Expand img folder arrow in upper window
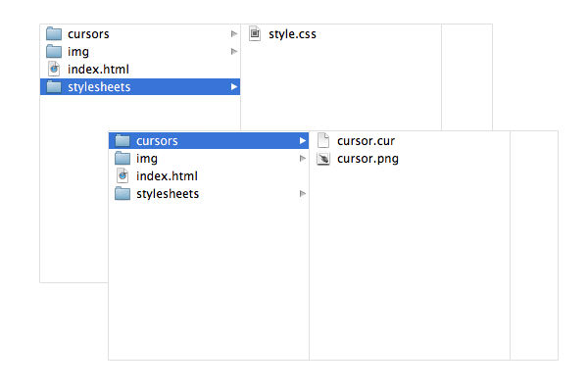The image size is (588, 392). coord(234,51)
